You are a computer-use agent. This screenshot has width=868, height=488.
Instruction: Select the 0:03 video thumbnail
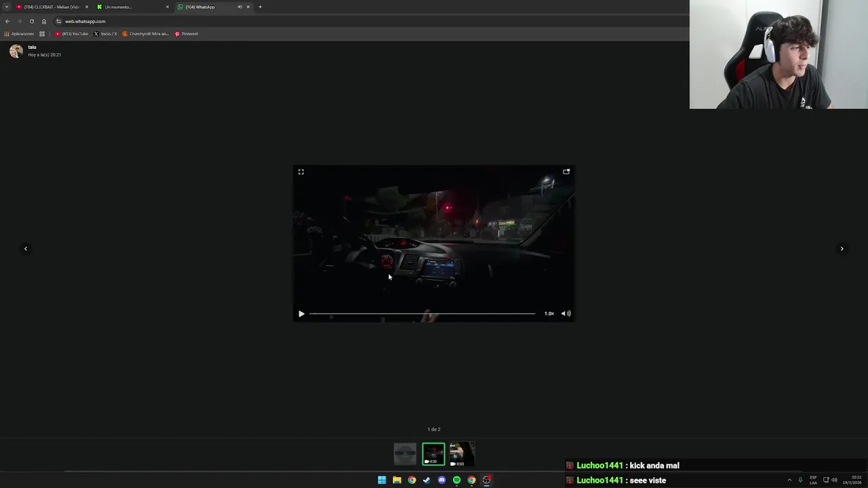(461, 454)
